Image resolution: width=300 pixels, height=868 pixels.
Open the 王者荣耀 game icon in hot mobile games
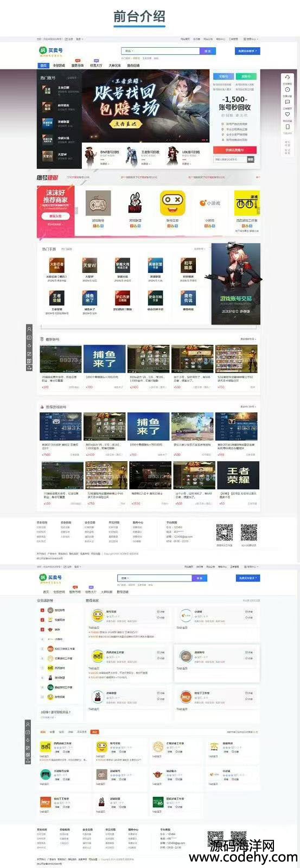pyautogui.click(x=57, y=298)
